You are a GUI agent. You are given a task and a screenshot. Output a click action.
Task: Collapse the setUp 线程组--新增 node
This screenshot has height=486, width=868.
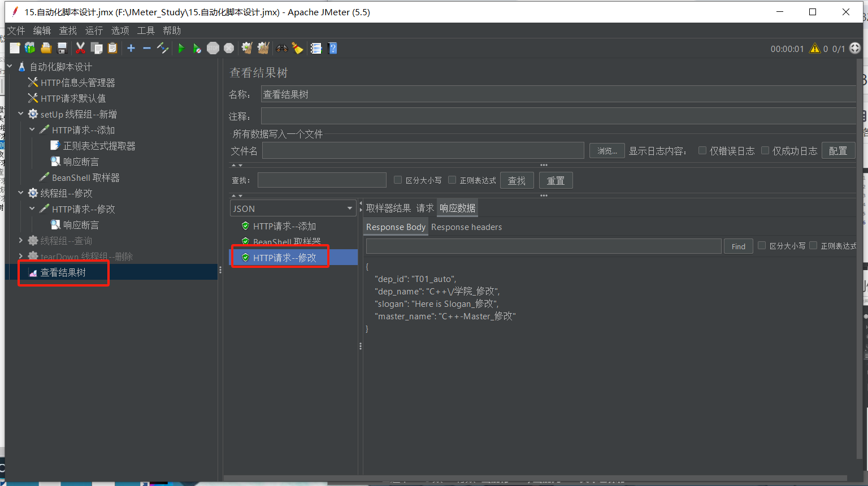click(21, 114)
